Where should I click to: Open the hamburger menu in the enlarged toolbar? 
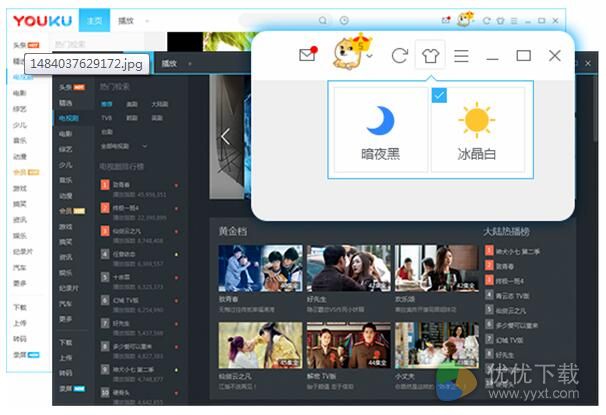461,56
